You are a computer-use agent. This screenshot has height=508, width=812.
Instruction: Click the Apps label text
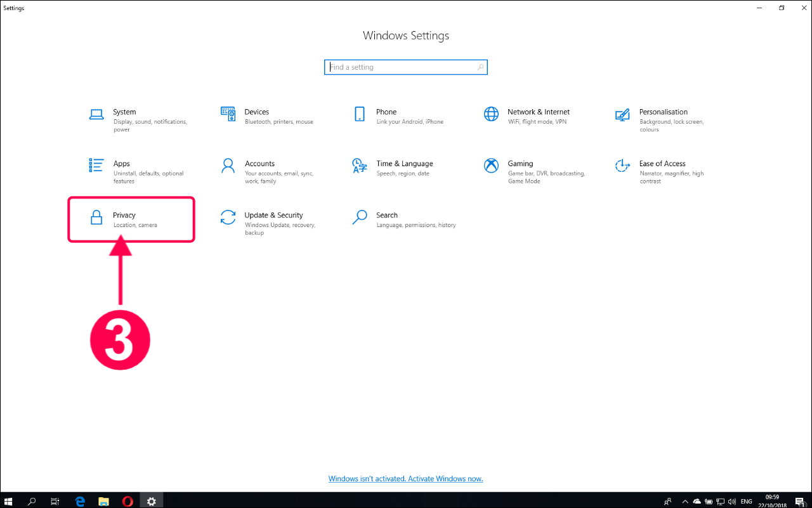122,164
